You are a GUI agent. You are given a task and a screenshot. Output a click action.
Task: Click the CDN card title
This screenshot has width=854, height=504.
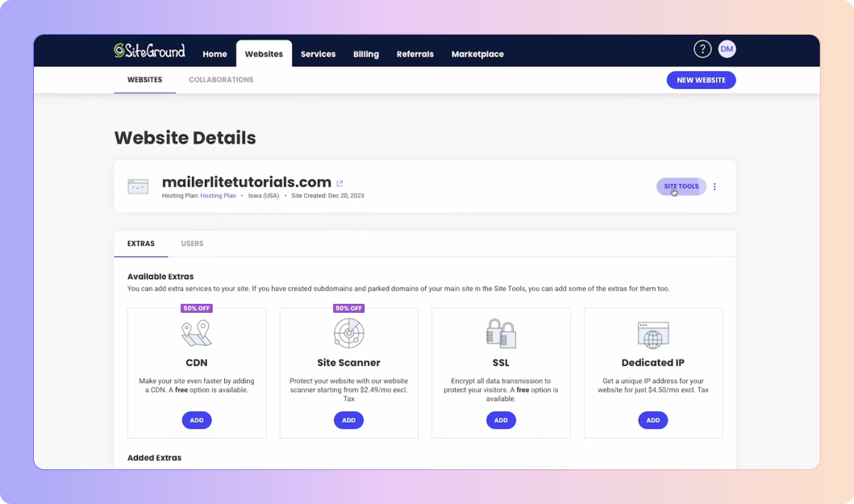coord(197,363)
